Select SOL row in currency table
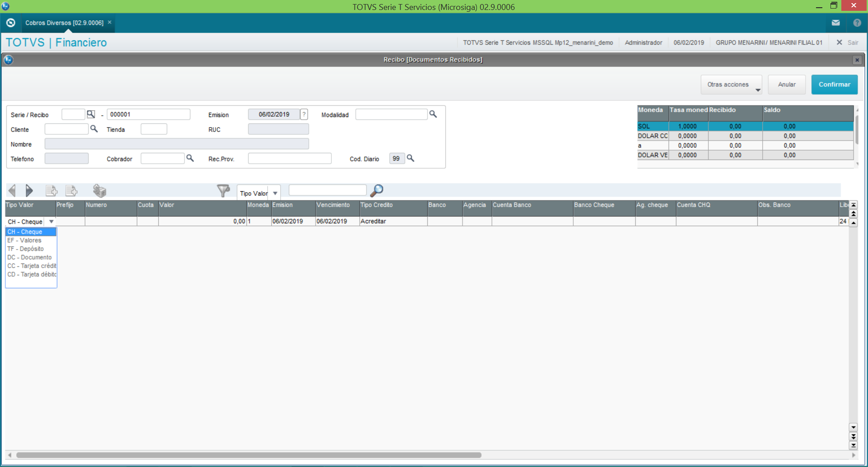868x467 pixels. pyautogui.click(x=745, y=126)
